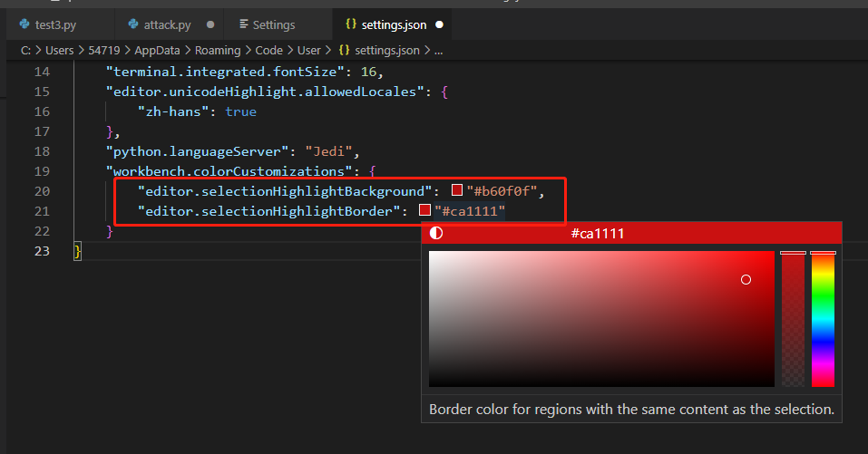Image resolution: width=868 pixels, height=454 pixels.
Task: Click the value 16 on line 14
Action: point(368,72)
